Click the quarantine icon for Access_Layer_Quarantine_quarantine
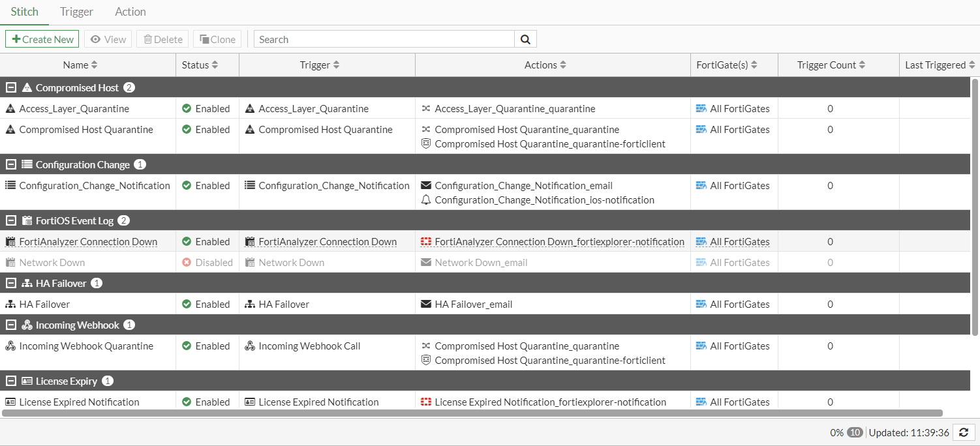The width and height of the screenshot is (980, 446). [426, 109]
